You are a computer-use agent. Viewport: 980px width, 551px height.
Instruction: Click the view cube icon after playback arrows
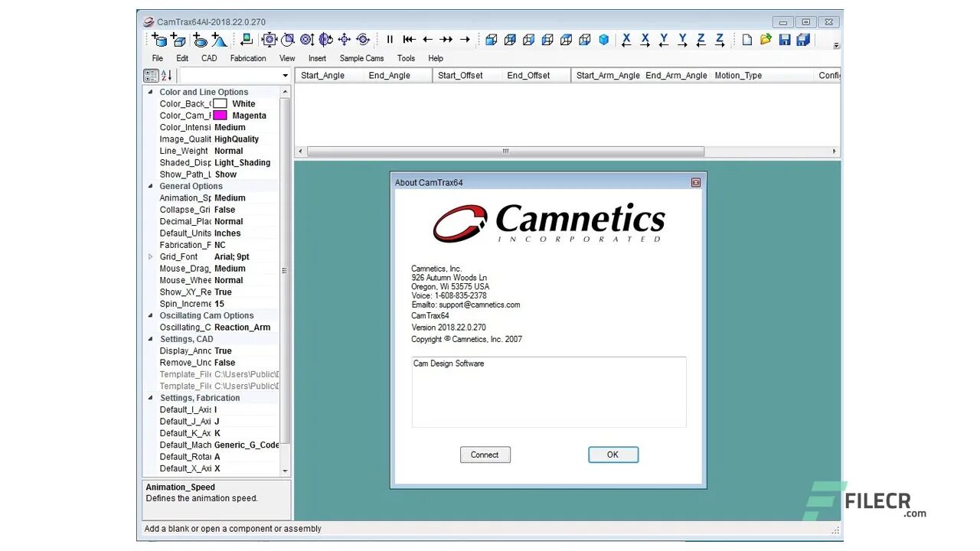(x=492, y=40)
